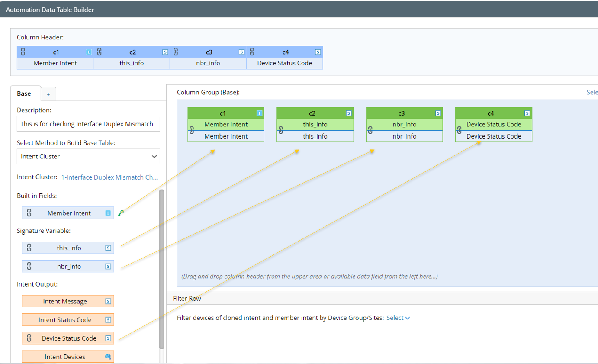Click link icon on c1 column header
This screenshot has height=364, width=598.
[x=23, y=52]
